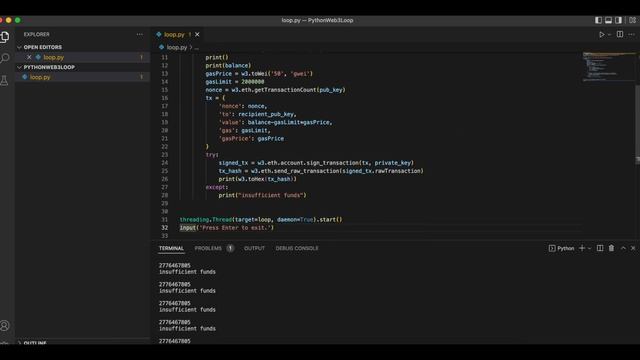This screenshot has width=640, height=360.
Task: Click the EXPLORER panel title
Action: pyautogui.click(x=36, y=35)
